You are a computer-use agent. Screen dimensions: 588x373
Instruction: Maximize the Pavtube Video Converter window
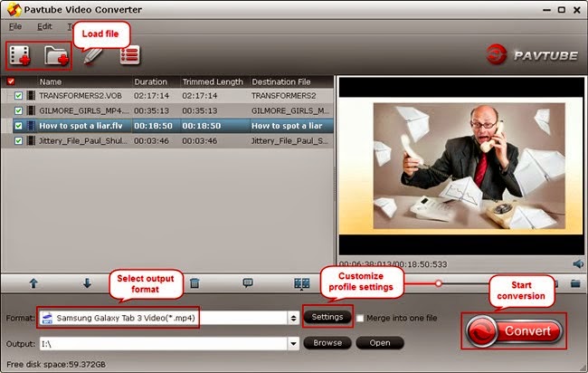coord(562,10)
